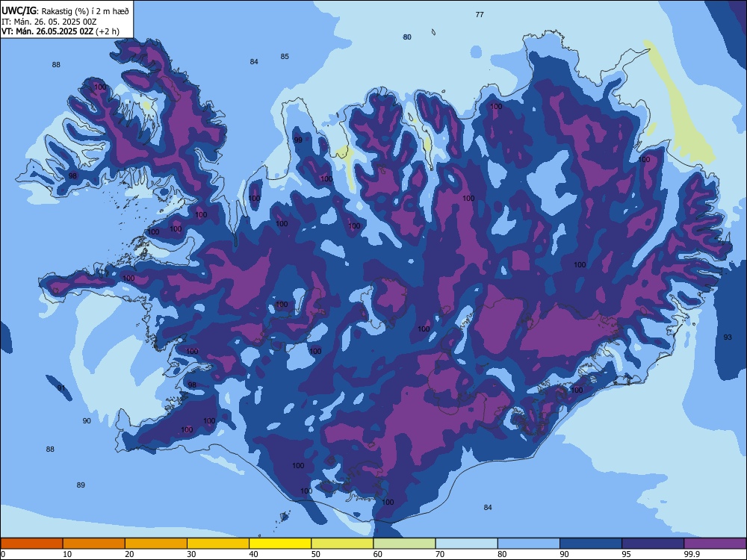Click the legend tick label '0'
This screenshot has height=560, width=747.
pyautogui.click(x=3, y=554)
